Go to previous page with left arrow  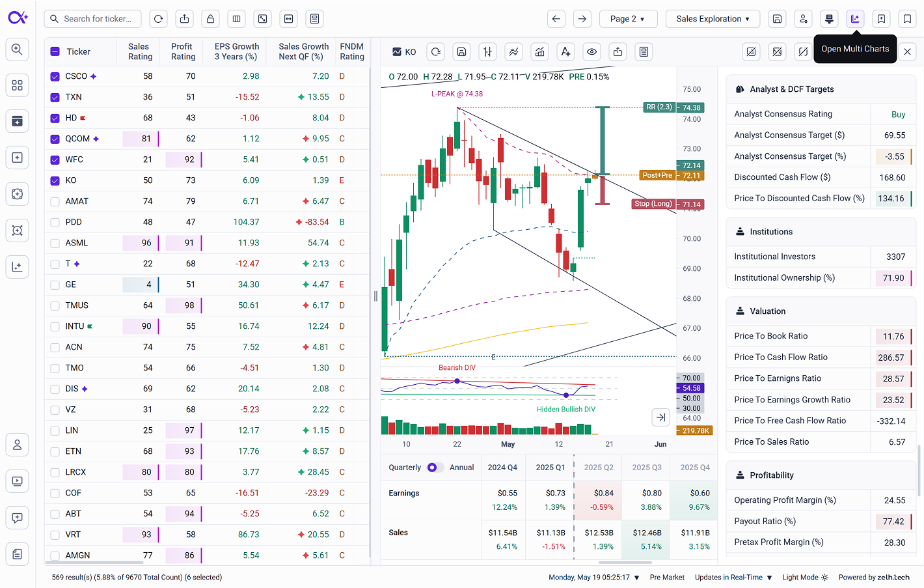point(556,19)
